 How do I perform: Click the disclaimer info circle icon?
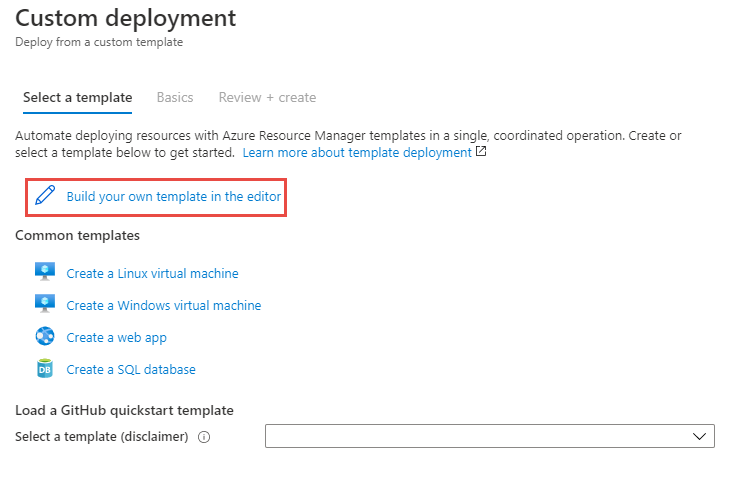[204, 438]
